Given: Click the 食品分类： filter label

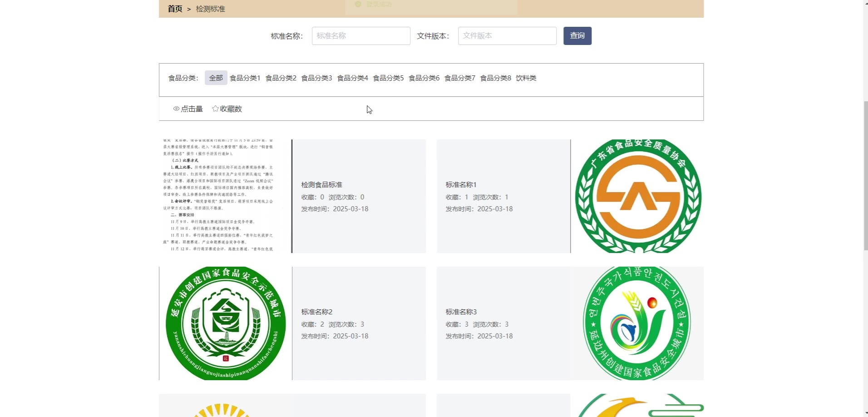Looking at the screenshot, I should click(183, 78).
